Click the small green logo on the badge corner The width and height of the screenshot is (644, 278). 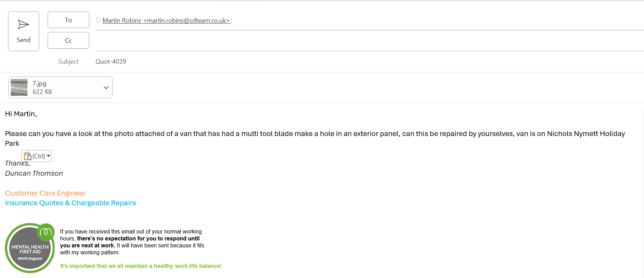click(46, 232)
